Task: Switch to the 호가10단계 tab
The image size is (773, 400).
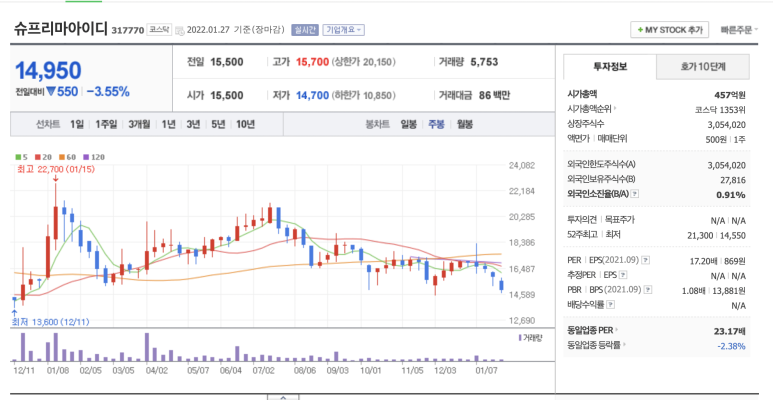Action: pyautogui.click(x=703, y=67)
